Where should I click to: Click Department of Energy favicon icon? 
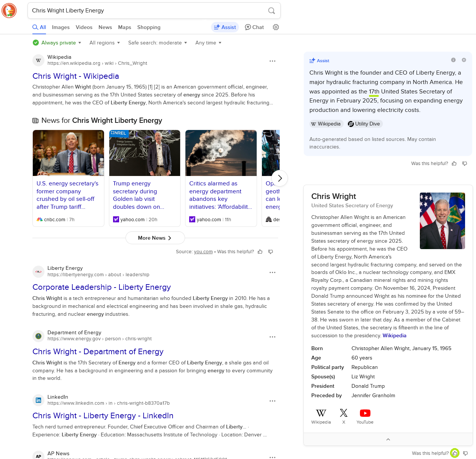pos(38,336)
